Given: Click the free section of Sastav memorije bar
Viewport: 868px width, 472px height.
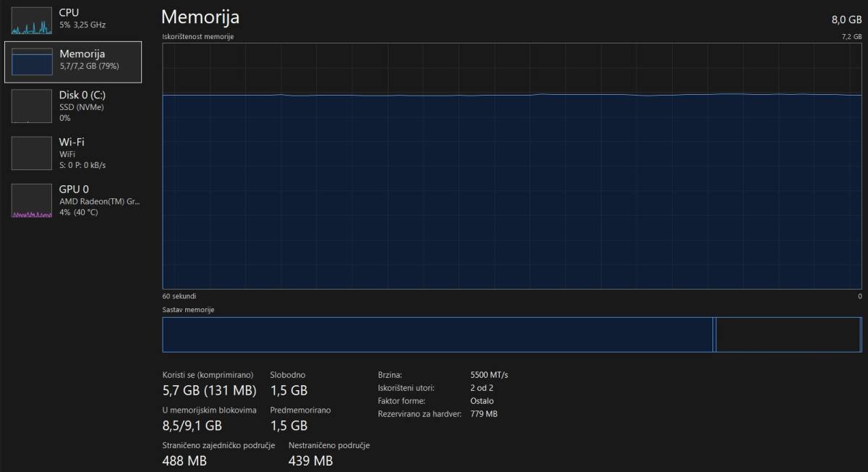Looking at the screenshot, I should pyautogui.click(x=788, y=334).
